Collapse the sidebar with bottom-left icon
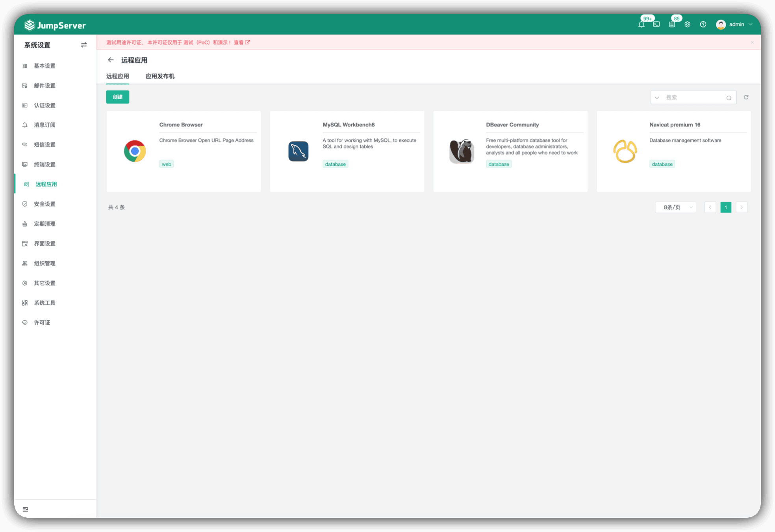The width and height of the screenshot is (775, 532). coord(26,509)
